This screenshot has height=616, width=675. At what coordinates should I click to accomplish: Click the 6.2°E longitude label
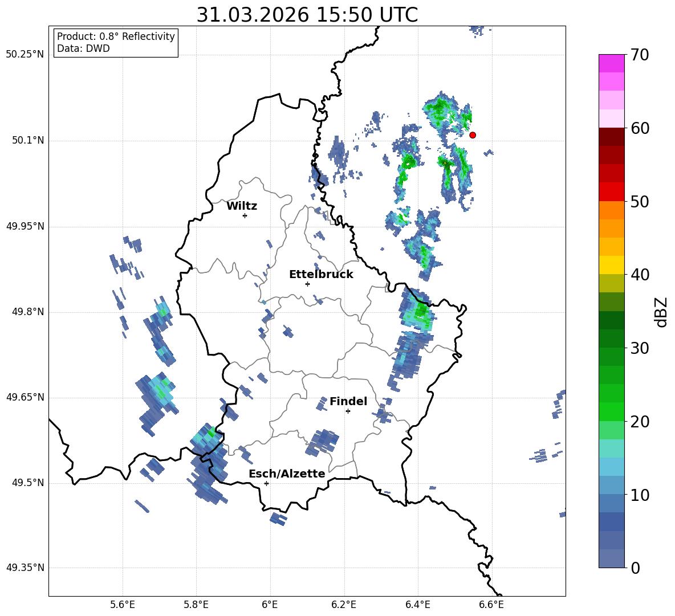click(x=344, y=605)
